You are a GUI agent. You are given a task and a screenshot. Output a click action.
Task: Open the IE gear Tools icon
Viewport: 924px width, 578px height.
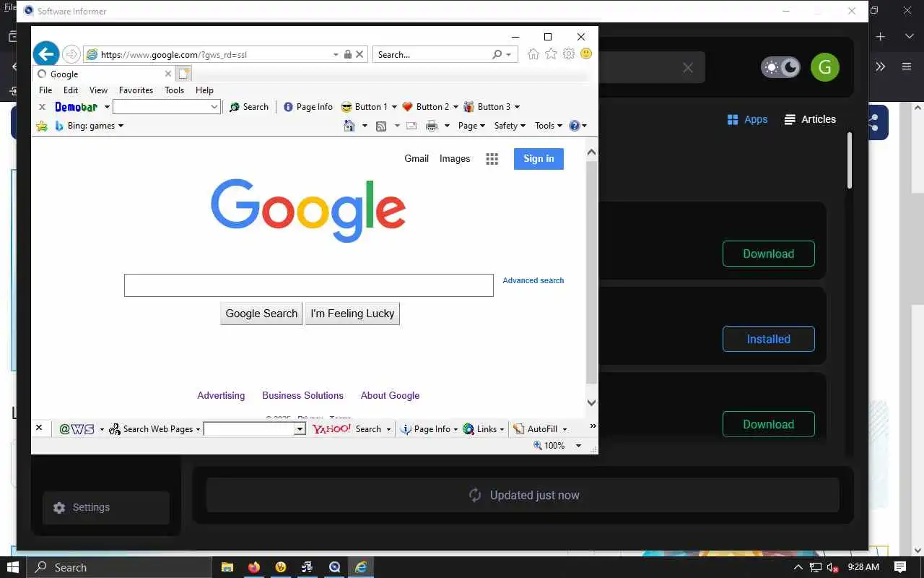pos(569,54)
